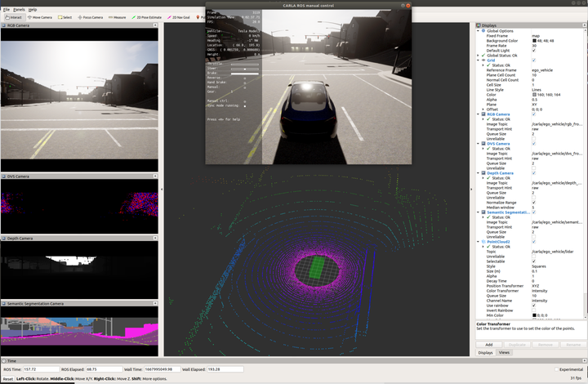
Task: Switch to the Views tab
Action: (x=505, y=352)
